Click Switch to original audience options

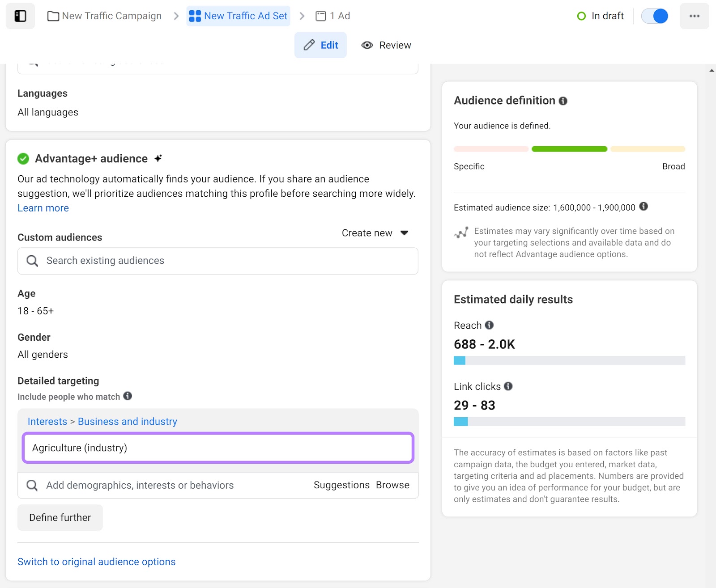(96, 562)
